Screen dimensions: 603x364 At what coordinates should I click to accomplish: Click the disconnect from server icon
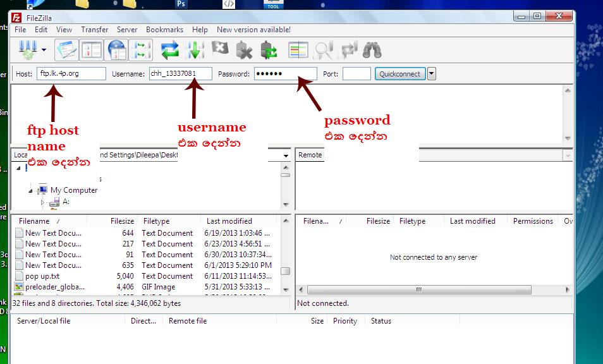[x=244, y=50]
